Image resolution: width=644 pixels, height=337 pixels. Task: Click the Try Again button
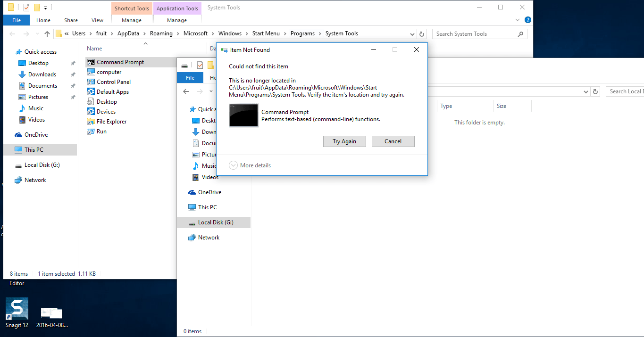click(344, 141)
